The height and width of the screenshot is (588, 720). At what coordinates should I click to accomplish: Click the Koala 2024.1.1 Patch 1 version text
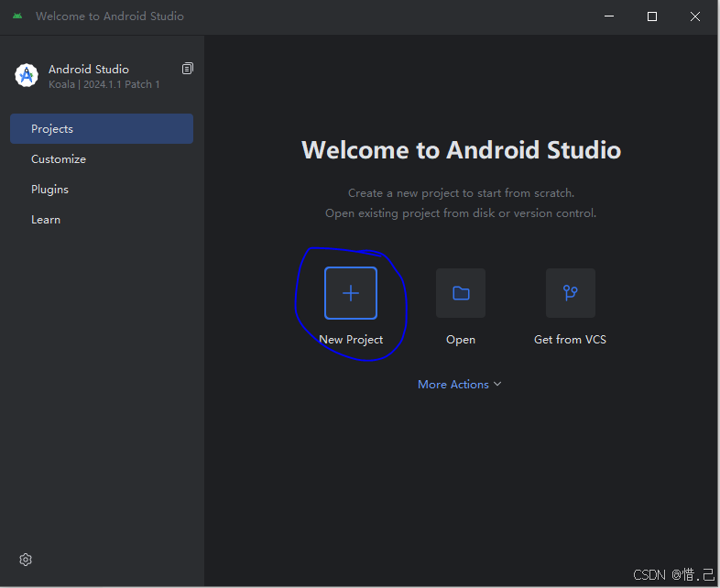coord(104,84)
